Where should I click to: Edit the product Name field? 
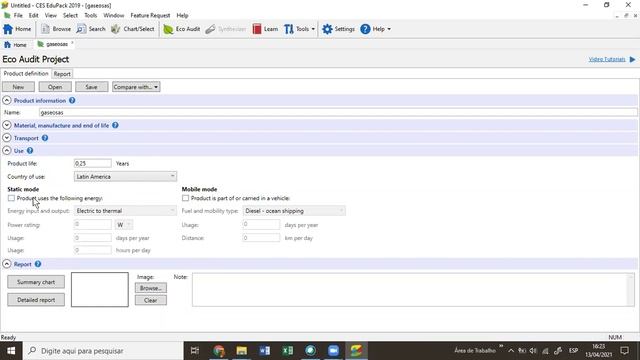[x=338, y=112]
